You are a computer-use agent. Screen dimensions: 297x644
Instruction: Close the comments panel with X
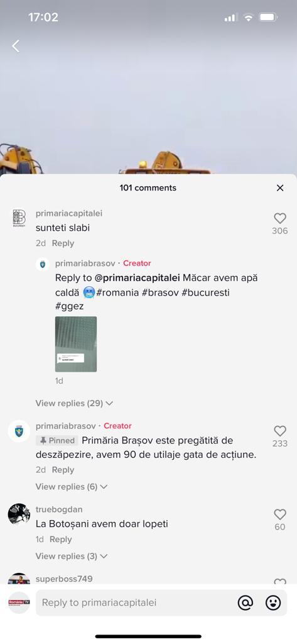point(280,188)
